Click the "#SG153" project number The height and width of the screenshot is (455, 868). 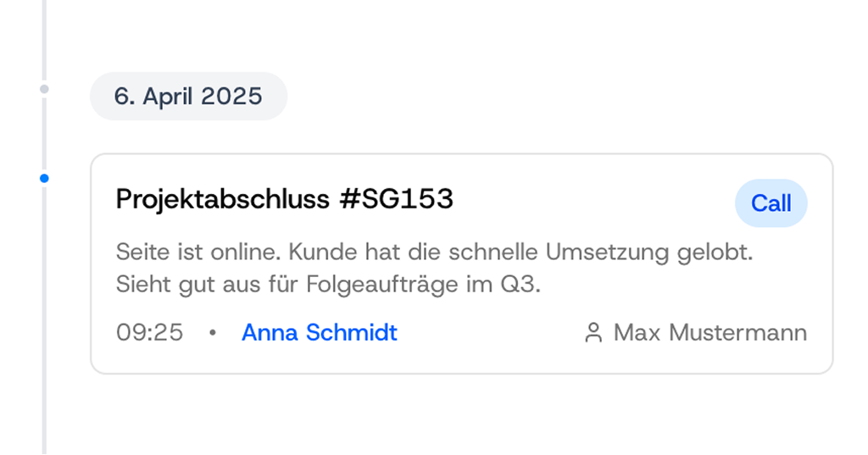coord(396,199)
